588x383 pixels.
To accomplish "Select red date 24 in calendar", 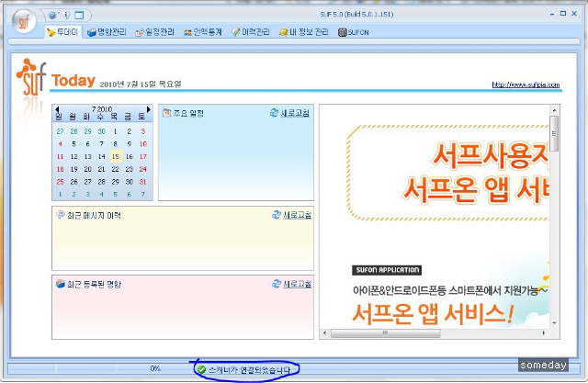I will point(143,169).
